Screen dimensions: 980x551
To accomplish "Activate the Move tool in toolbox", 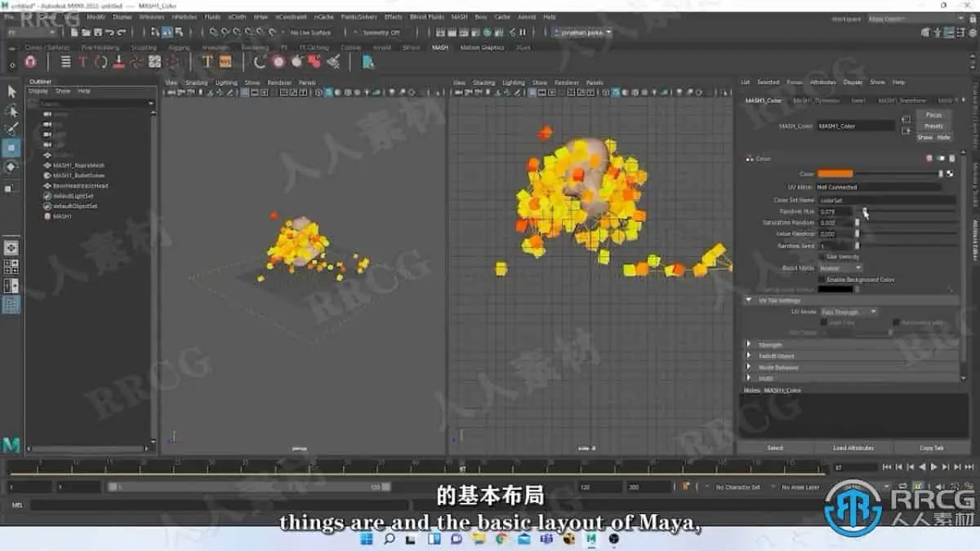I will click(x=11, y=148).
